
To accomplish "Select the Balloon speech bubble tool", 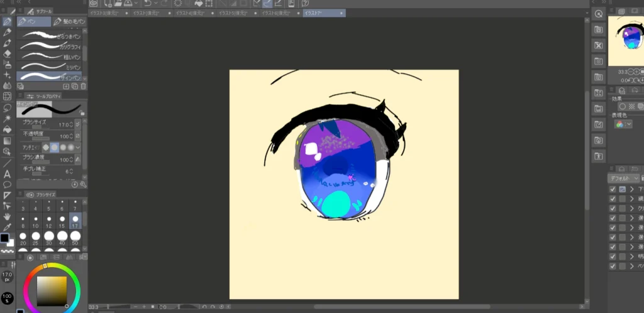I will tap(7, 185).
